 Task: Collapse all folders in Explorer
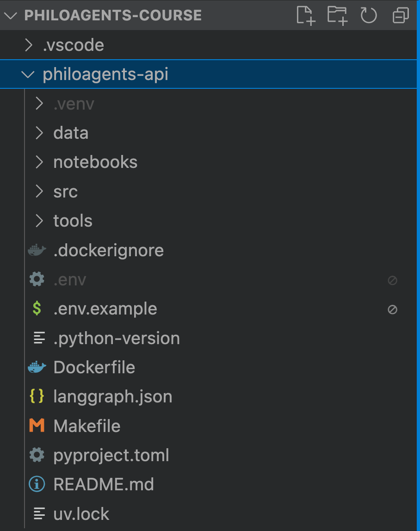401,15
